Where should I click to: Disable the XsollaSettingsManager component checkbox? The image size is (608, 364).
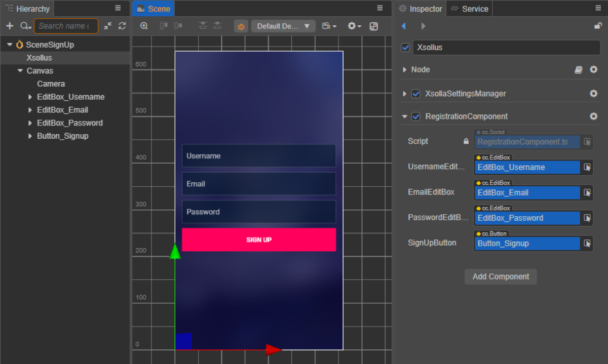[416, 94]
